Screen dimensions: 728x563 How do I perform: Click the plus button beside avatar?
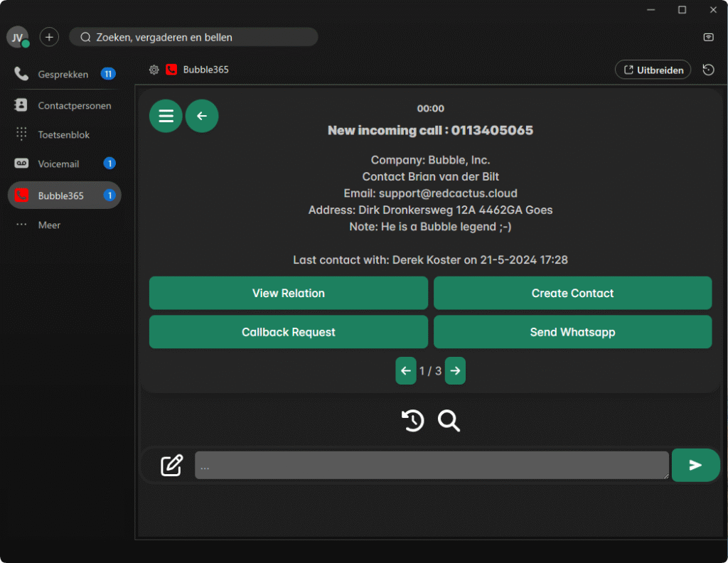pos(49,37)
